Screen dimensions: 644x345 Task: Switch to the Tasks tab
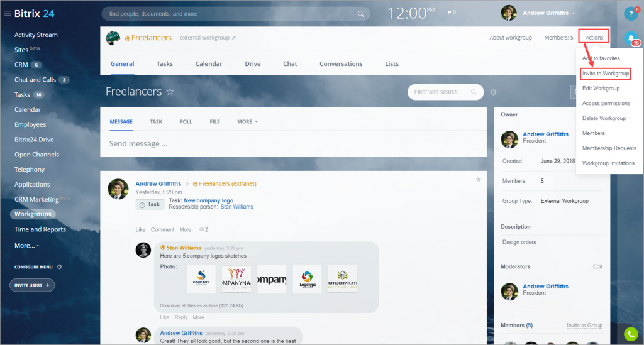coord(165,64)
